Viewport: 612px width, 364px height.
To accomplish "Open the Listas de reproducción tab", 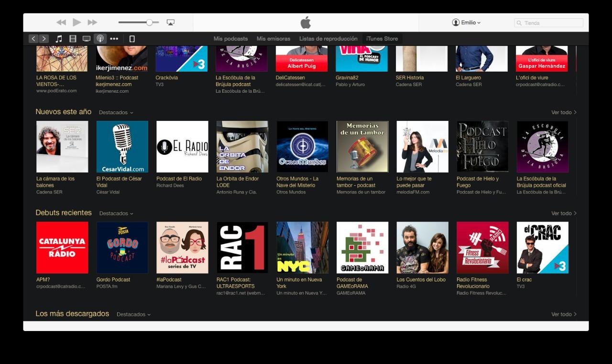I will pos(328,39).
